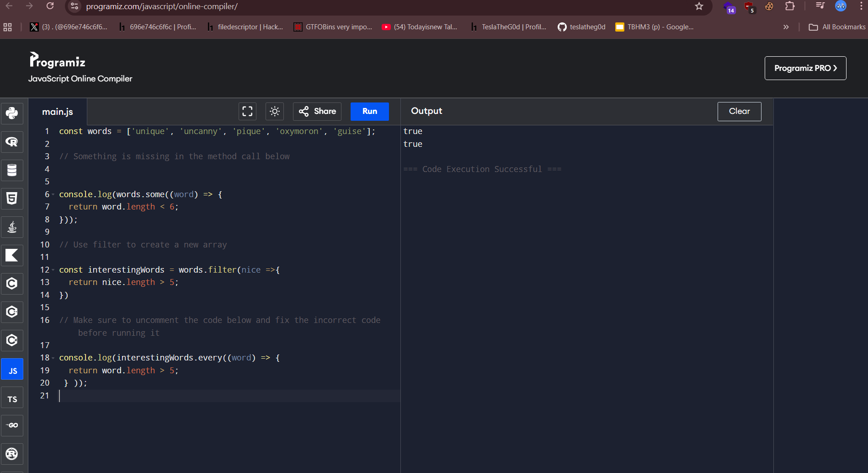Click the Programiz PRO link
868x473 pixels.
[805, 68]
